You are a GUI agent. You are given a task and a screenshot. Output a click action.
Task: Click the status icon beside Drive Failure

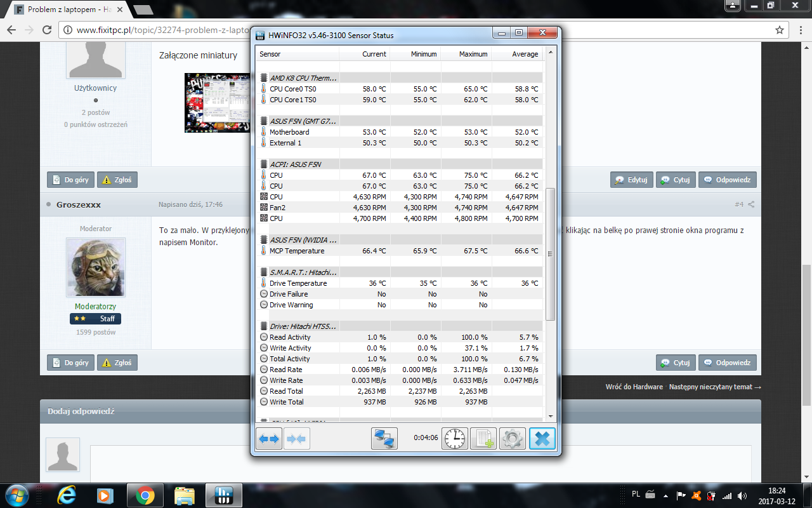(264, 294)
